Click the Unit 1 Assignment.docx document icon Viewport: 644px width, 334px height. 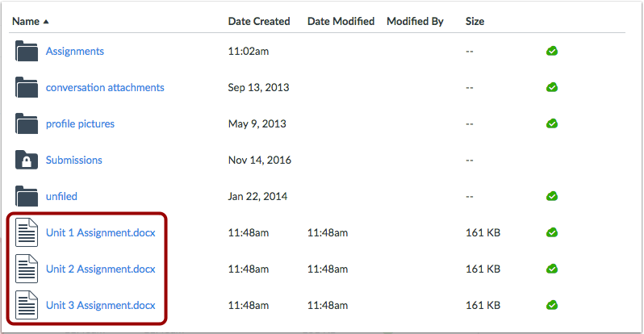[27, 232]
